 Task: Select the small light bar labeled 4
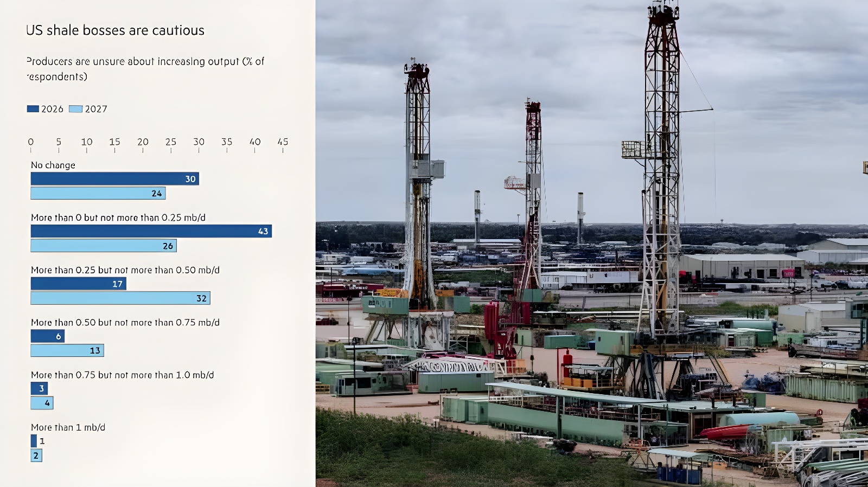42,403
